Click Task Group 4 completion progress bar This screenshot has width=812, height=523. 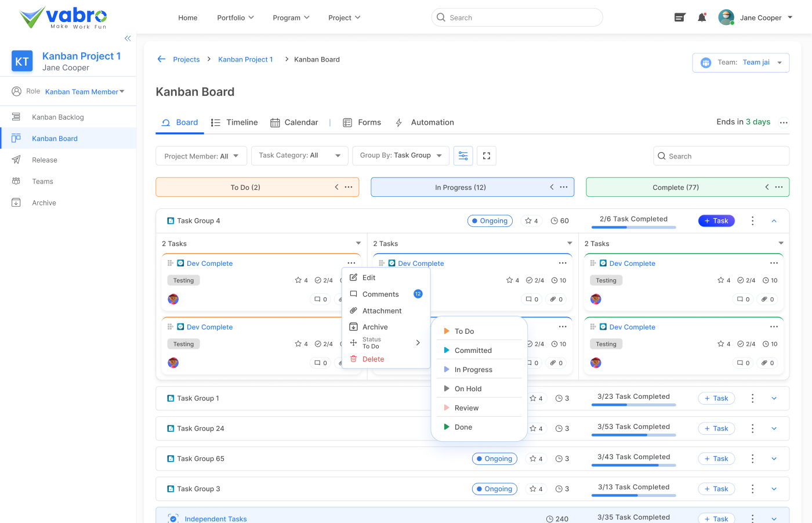tap(633, 227)
